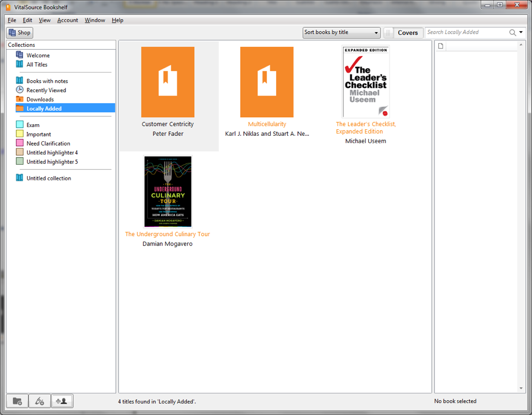532x415 pixels.
Task: Select the pink Need Clarification highlighter swatch
Action: [20, 143]
